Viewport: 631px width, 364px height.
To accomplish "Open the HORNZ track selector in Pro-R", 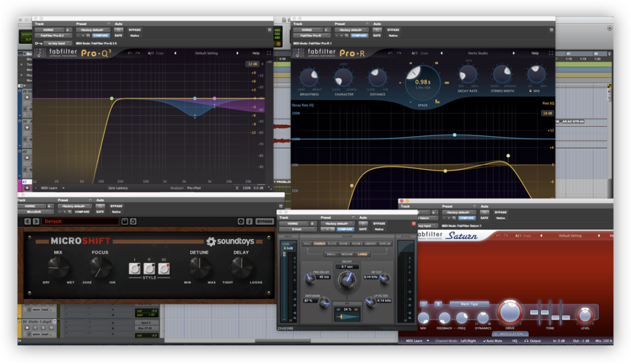I will (x=307, y=30).
